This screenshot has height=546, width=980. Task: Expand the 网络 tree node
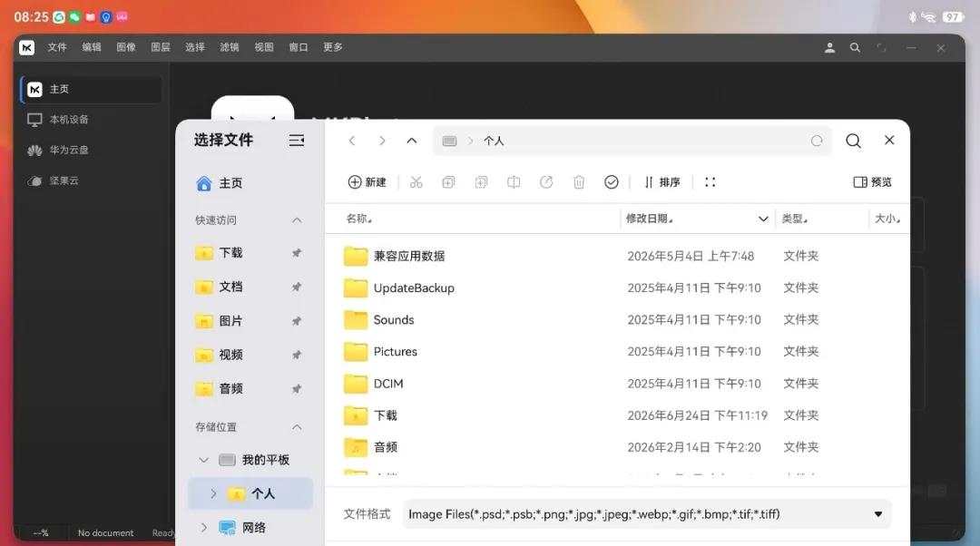(x=204, y=528)
